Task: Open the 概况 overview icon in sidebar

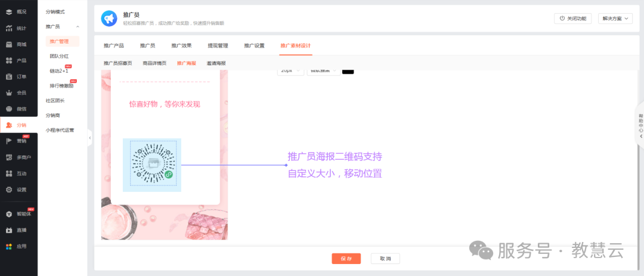Action: 8,12
